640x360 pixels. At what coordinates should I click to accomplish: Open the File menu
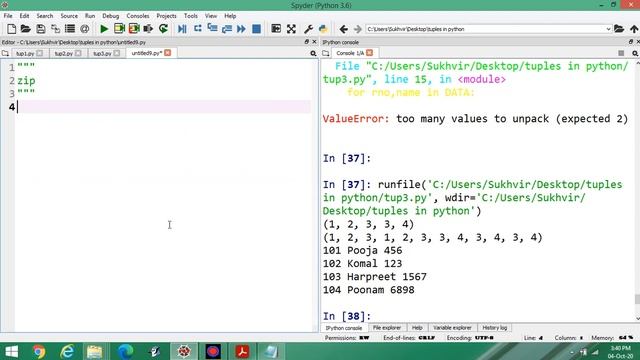click(x=8, y=16)
